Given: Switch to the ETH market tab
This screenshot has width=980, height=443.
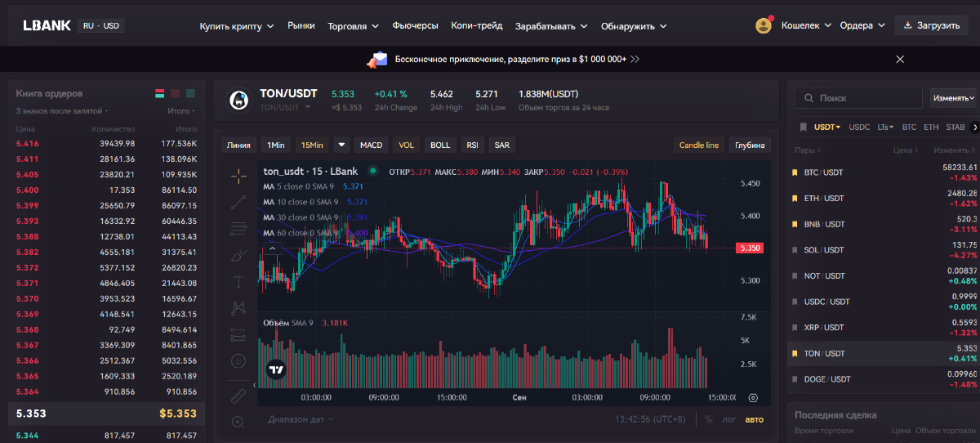Looking at the screenshot, I should 931,128.
